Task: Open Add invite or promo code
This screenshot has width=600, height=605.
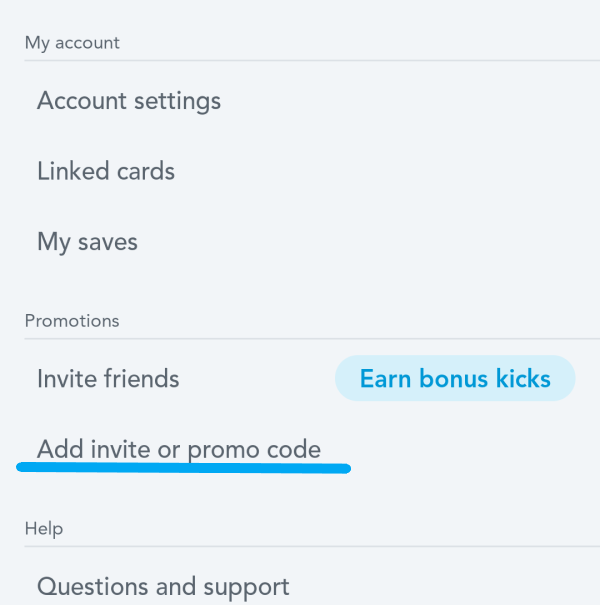Action: tap(179, 449)
